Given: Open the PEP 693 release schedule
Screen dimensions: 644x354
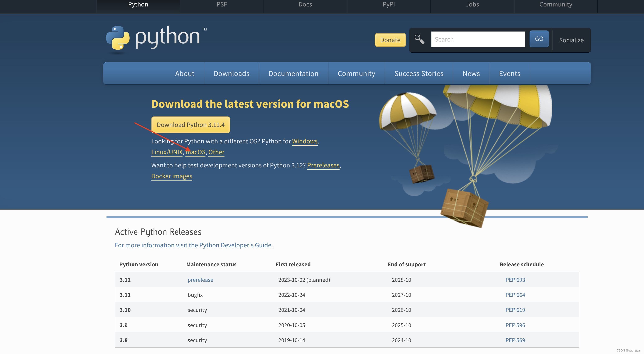Looking at the screenshot, I should click(515, 280).
